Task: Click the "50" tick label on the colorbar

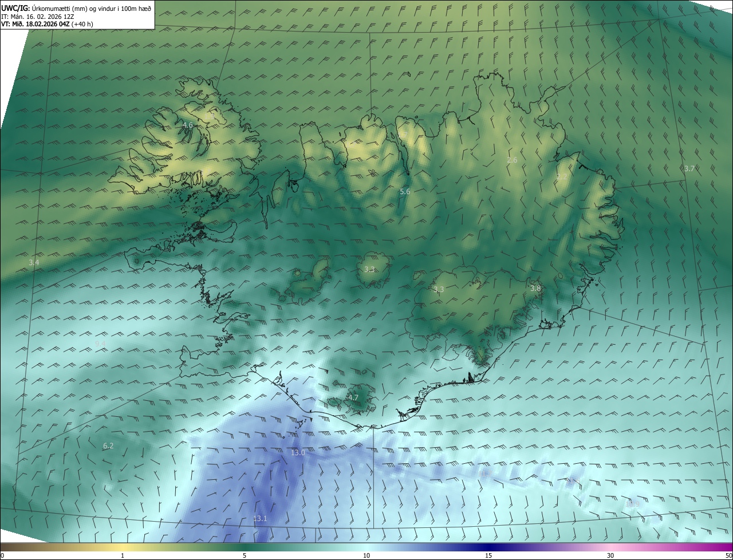Action: click(728, 555)
